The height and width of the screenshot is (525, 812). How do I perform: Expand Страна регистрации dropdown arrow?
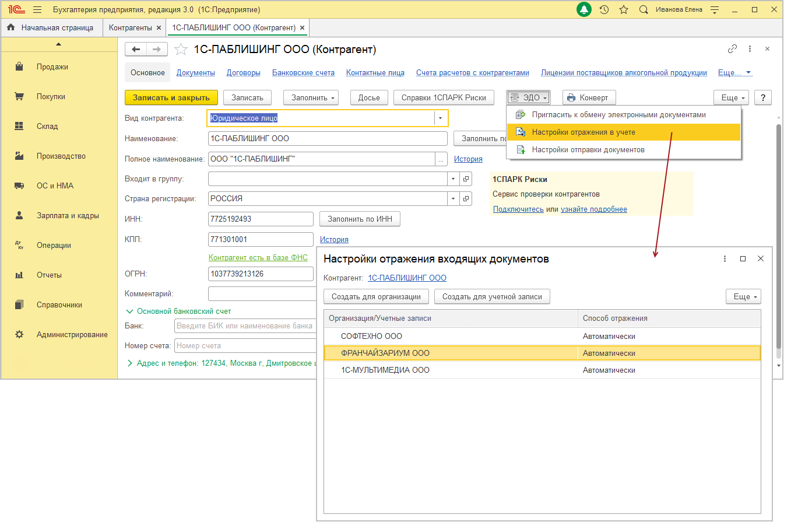tap(453, 199)
